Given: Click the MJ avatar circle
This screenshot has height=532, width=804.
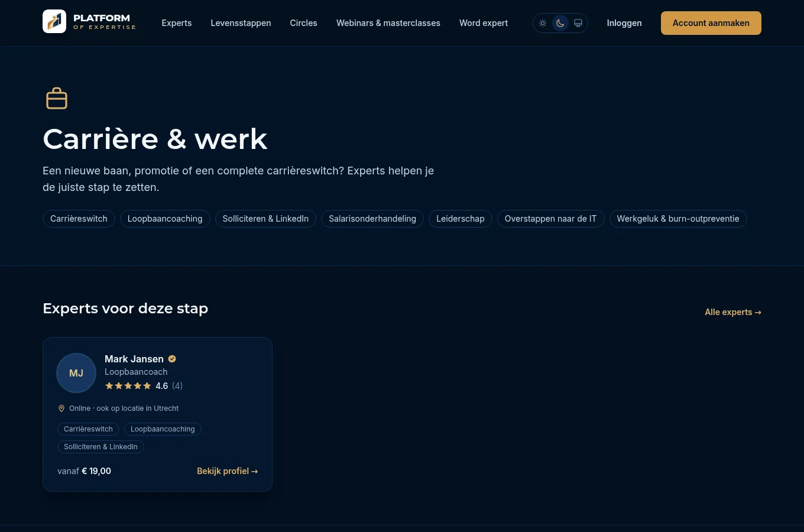Looking at the screenshot, I should tap(76, 373).
